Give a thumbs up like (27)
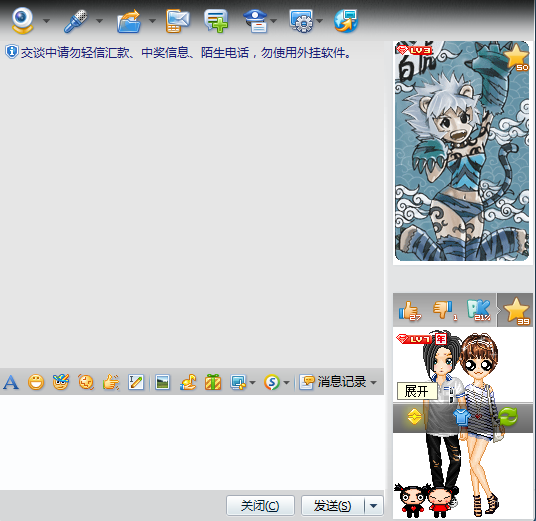This screenshot has width=536, height=521. point(410,310)
